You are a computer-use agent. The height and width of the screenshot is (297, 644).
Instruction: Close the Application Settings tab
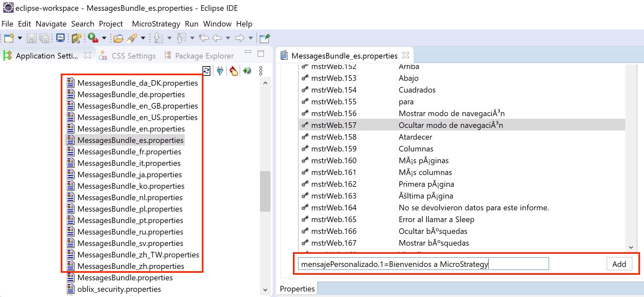tap(88, 55)
